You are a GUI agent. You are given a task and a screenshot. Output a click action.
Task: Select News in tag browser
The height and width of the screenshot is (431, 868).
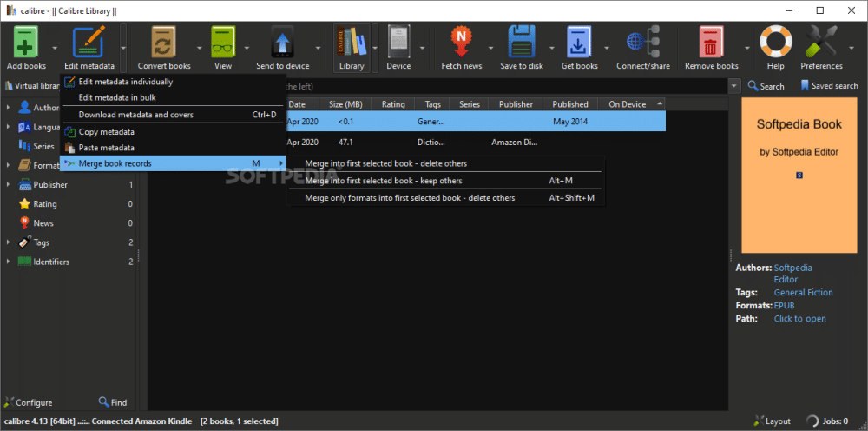[43, 223]
